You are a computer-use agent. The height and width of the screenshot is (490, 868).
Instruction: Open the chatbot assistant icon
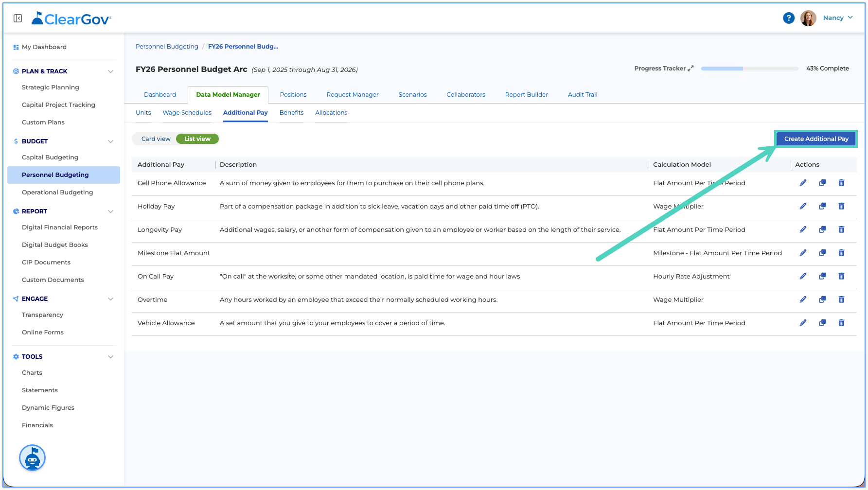[32, 458]
